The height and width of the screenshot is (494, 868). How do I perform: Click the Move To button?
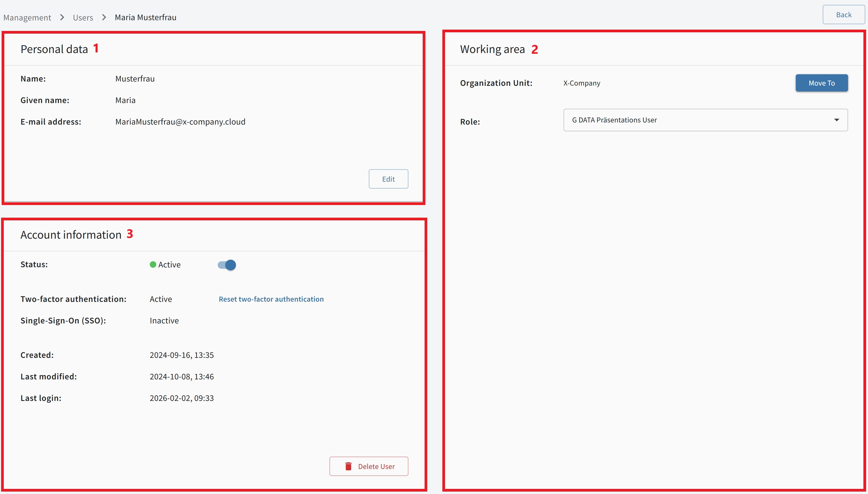(x=821, y=83)
